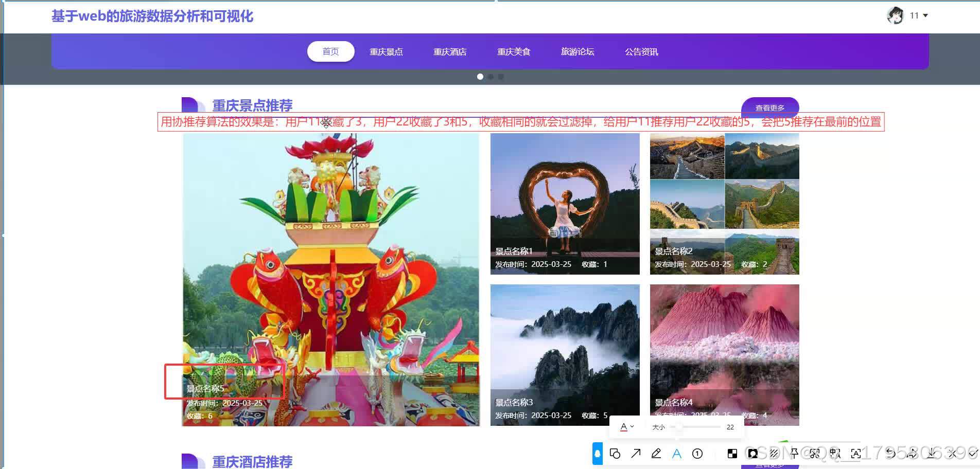Switch to the 重庆景点 tab

[386, 51]
